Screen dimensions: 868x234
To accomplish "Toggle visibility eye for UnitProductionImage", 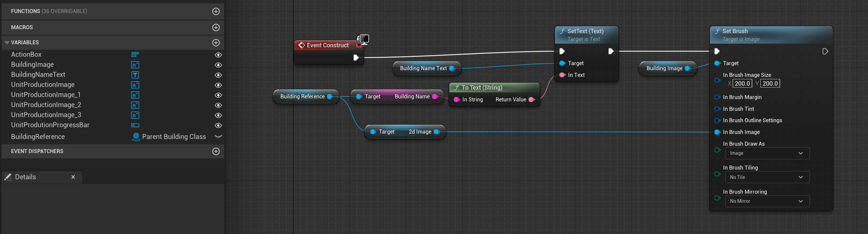I will [218, 85].
